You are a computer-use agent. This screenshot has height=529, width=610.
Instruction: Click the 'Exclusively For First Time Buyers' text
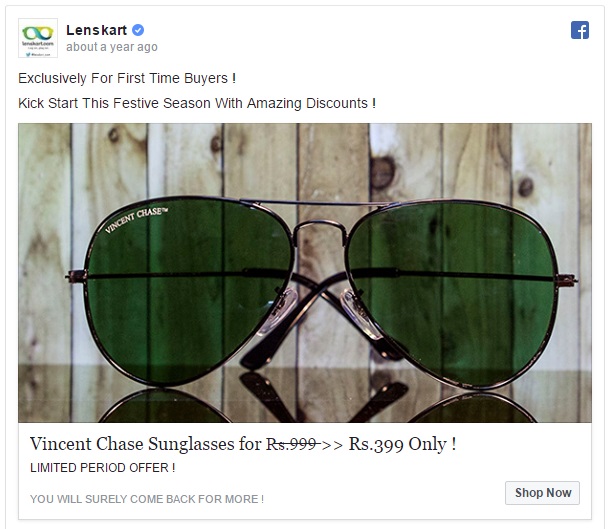(x=127, y=78)
